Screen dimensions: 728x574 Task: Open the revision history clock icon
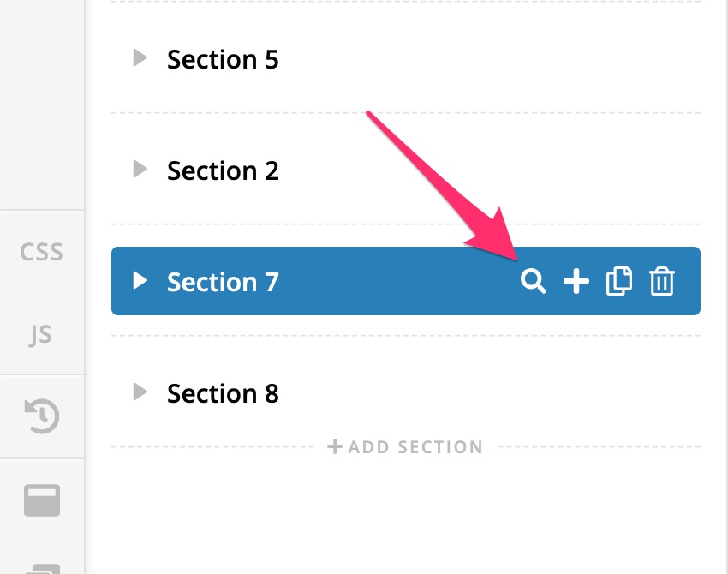(x=42, y=416)
